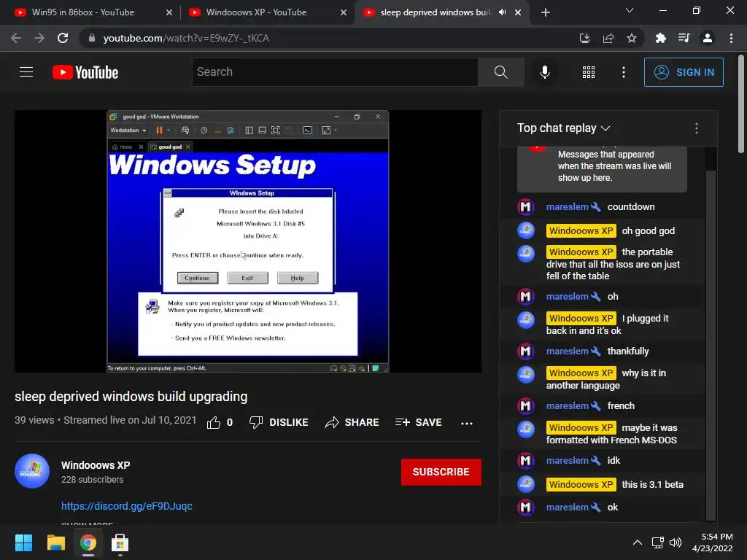Viewport: 747px width, 560px height.
Task: Open the Windooows XP channel name
Action: point(96,465)
